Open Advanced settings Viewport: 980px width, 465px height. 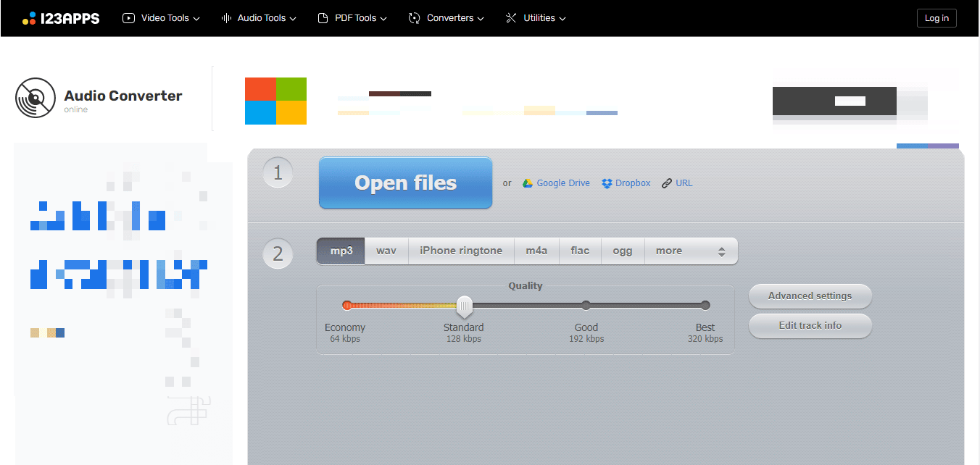[x=810, y=296]
